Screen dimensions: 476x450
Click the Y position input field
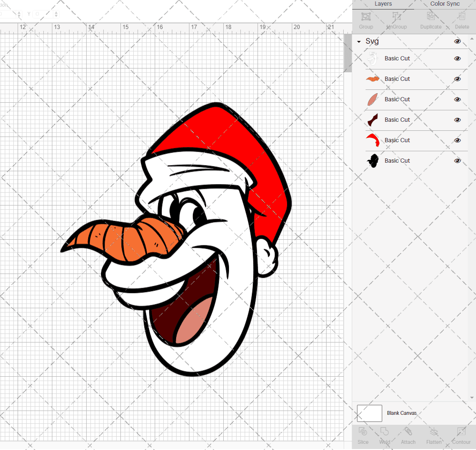[x=43, y=14]
